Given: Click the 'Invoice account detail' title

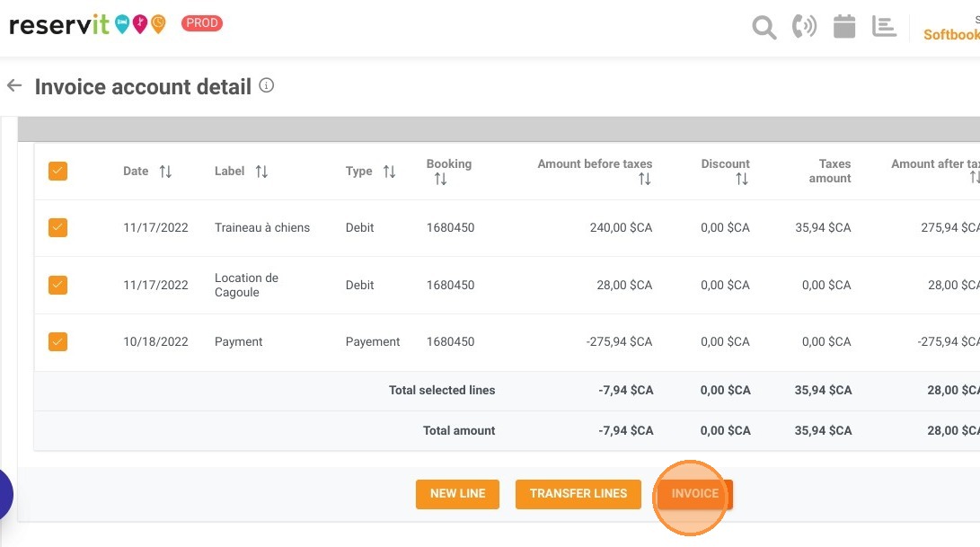Looking at the screenshot, I should (143, 86).
